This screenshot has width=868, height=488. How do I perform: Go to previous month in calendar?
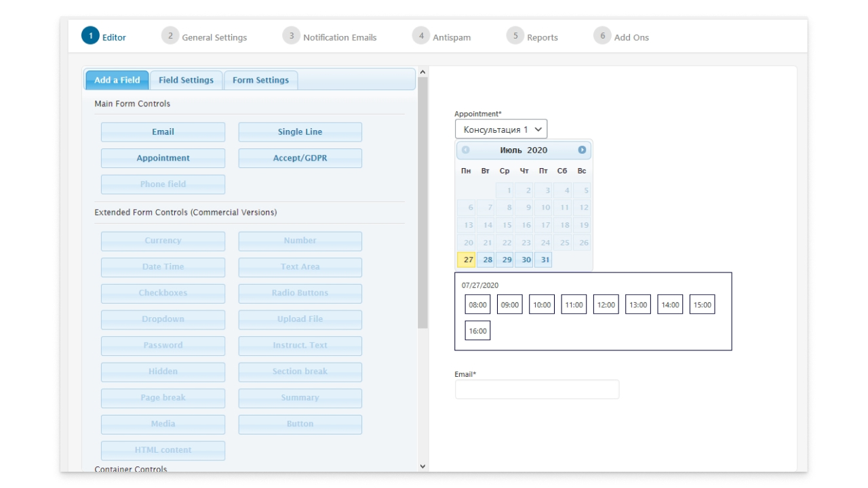click(466, 150)
